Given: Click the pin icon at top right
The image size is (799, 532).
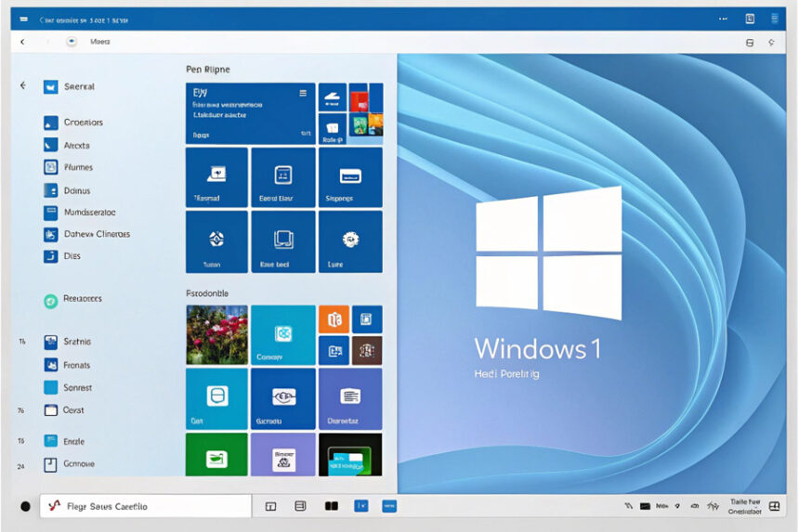Looking at the screenshot, I should pyautogui.click(x=771, y=43).
